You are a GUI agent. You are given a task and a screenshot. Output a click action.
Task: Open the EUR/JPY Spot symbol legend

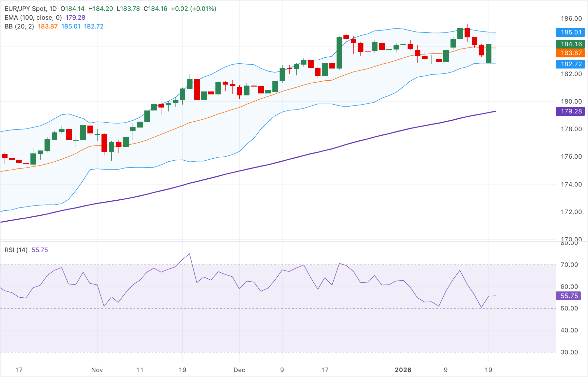(25, 9)
